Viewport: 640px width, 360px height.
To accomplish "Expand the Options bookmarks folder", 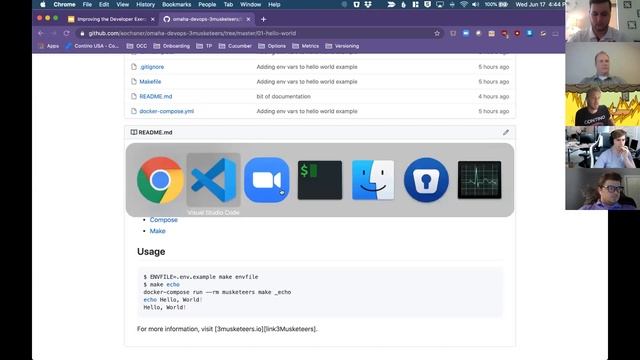I will point(272,46).
